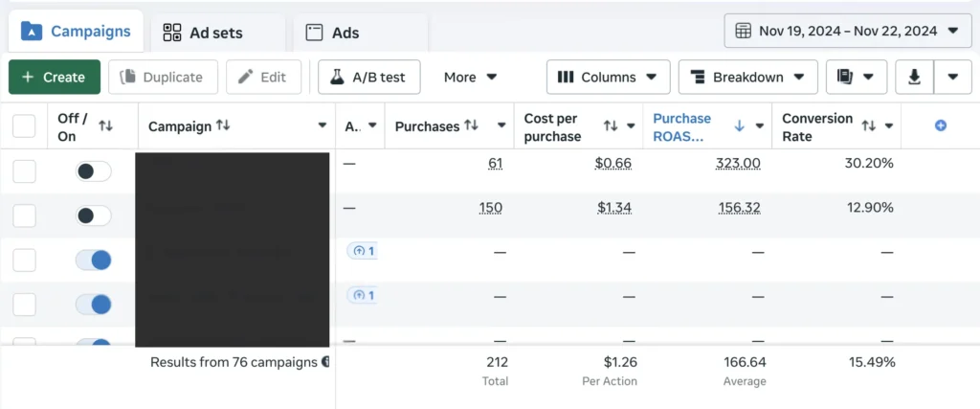Image resolution: width=980 pixels, height=409 pixels.
Task: Click the info icon beside 76 campaigns
Action: click(x=325, y=362)
